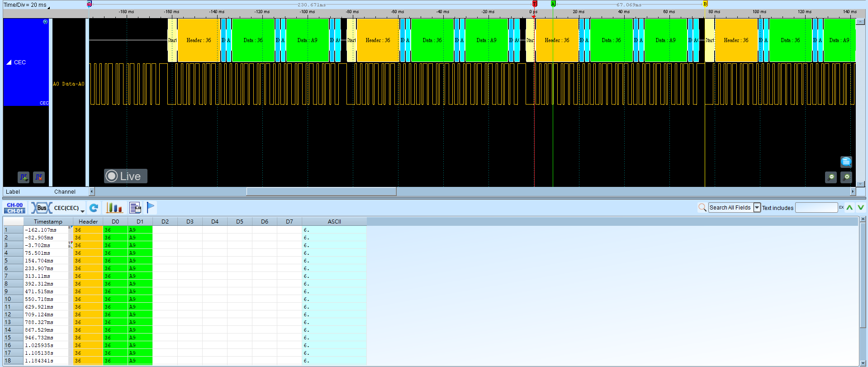Viewport: 868px width, 367px height.
Task: Click the add channel waveform icon
Action: click(24, 177)
